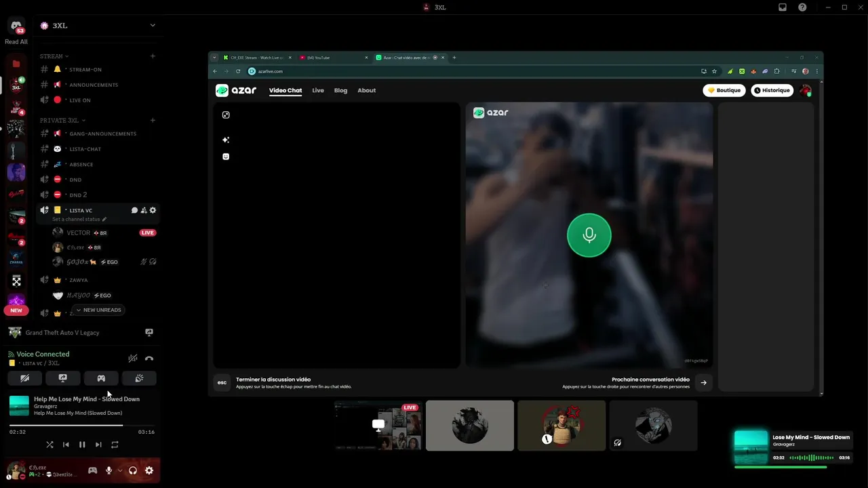Open the 3XL server header dropdown

[x=153, y=26]
